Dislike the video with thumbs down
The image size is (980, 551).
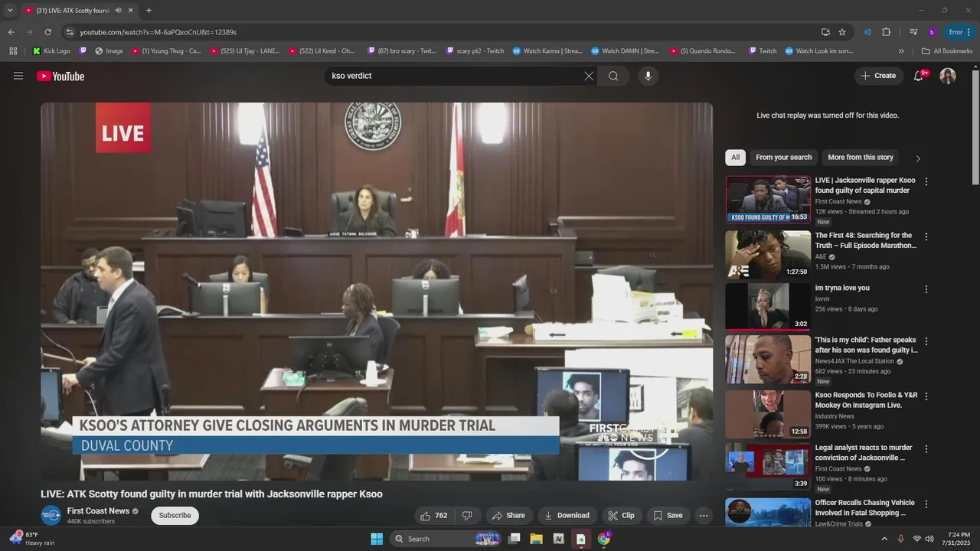click(x=467, y=515)
